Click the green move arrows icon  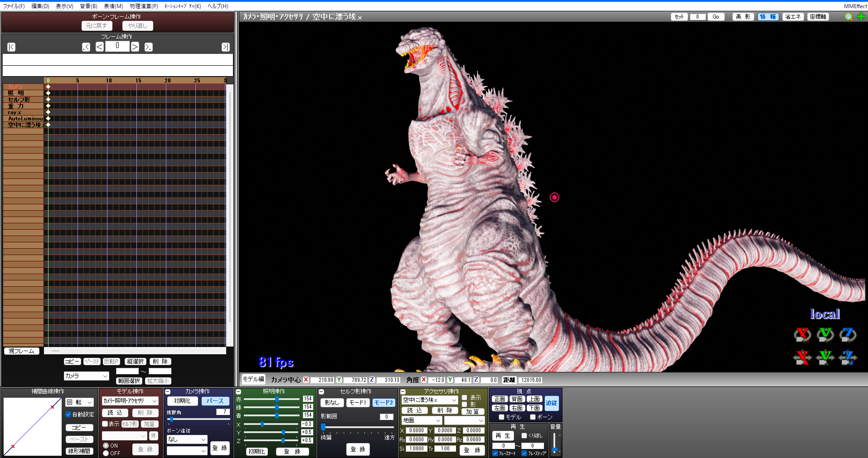click(x=861, y=17)
